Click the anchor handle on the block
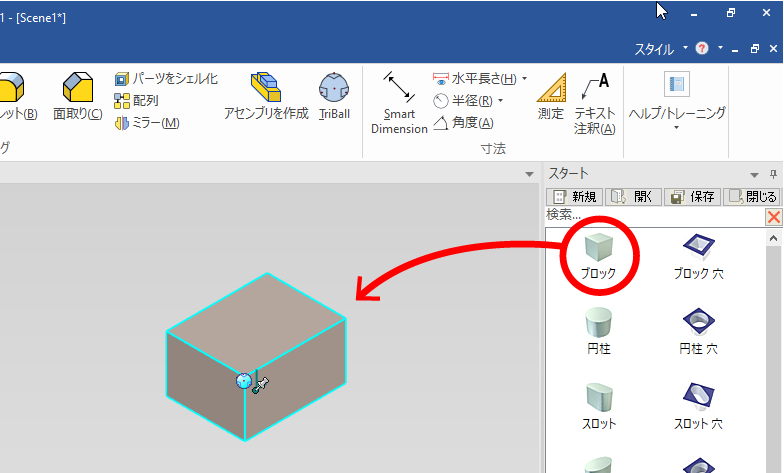 pos(244,381)
